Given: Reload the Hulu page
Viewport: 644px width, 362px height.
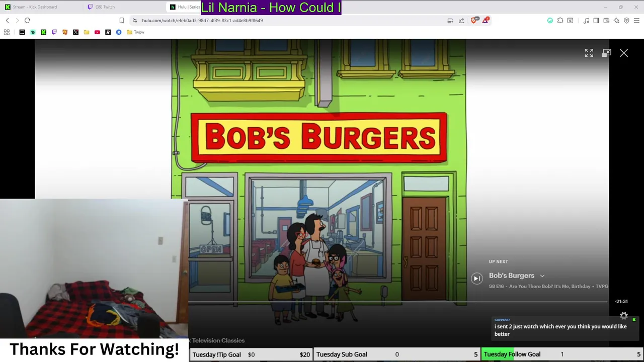Looking at the screenshot, I should [27, 21].
